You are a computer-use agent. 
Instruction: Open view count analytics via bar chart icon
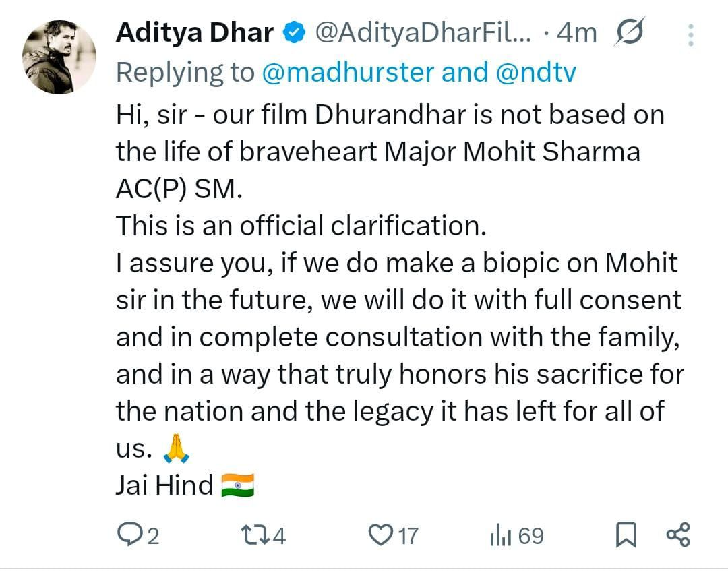500,535
